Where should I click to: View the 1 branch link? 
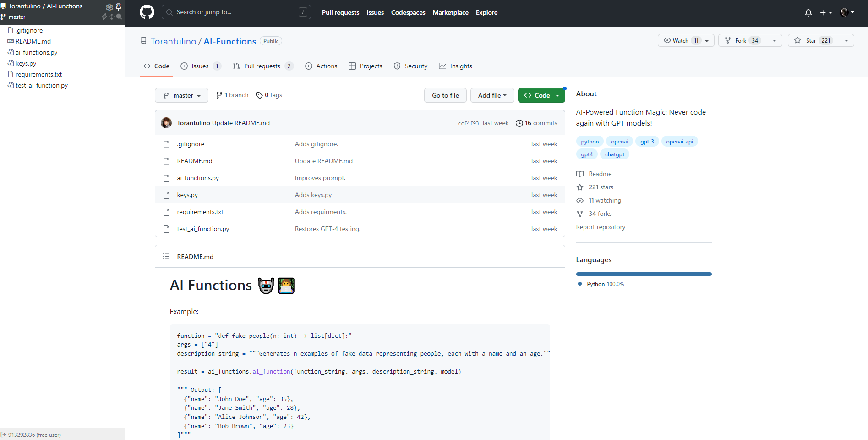pos(232,95)
